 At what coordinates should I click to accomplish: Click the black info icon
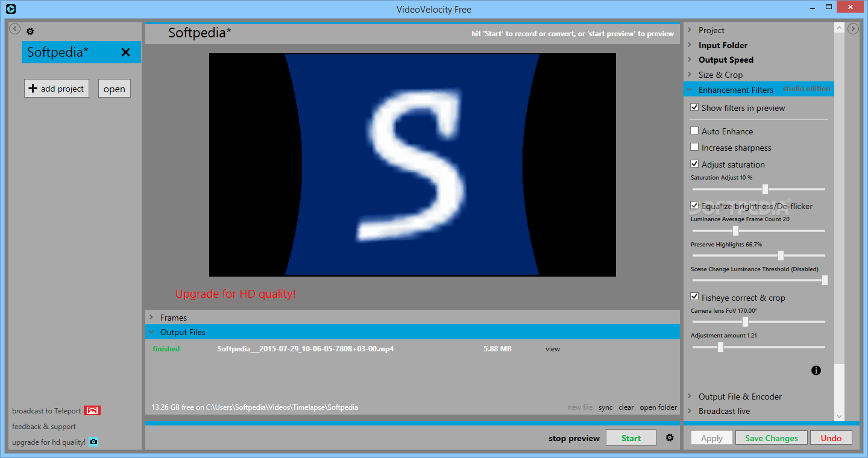coord(816,371)
